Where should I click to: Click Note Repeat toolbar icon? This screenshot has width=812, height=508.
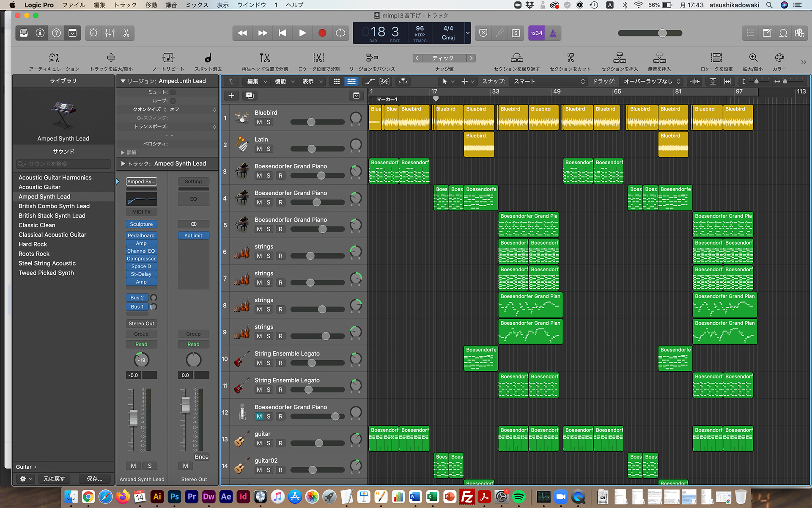pos(168,58)
